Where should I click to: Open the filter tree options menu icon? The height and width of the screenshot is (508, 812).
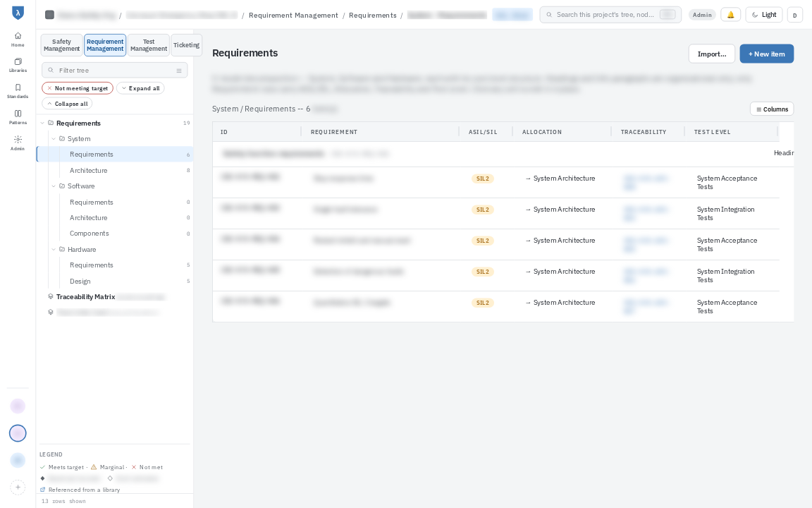tap(179, 71)
